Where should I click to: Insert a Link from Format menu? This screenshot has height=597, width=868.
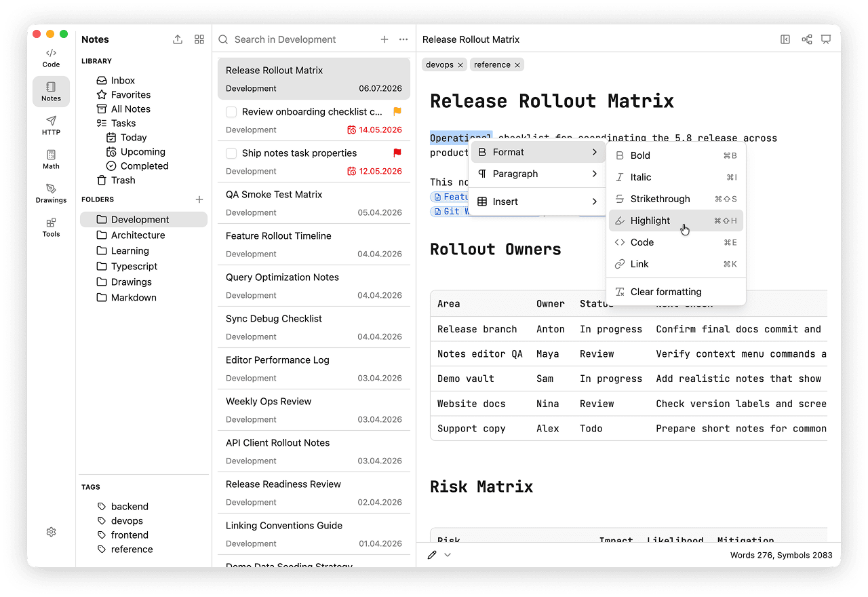tap(676, 264)
